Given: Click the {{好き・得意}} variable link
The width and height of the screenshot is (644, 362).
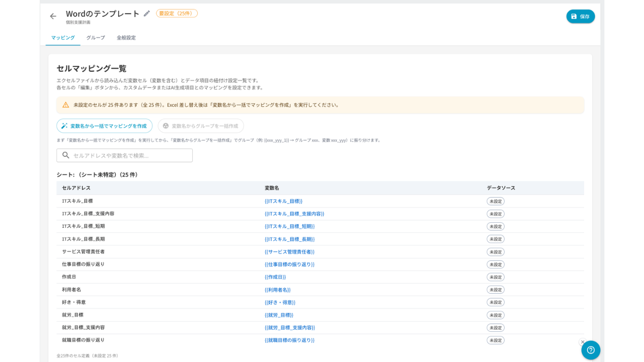Looking at the screenshot, I should tap(280, 302).
